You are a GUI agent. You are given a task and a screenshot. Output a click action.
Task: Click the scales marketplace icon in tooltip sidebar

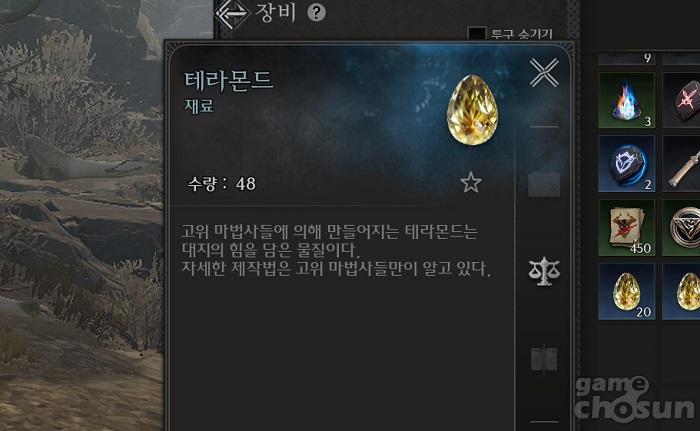[544, 271]
